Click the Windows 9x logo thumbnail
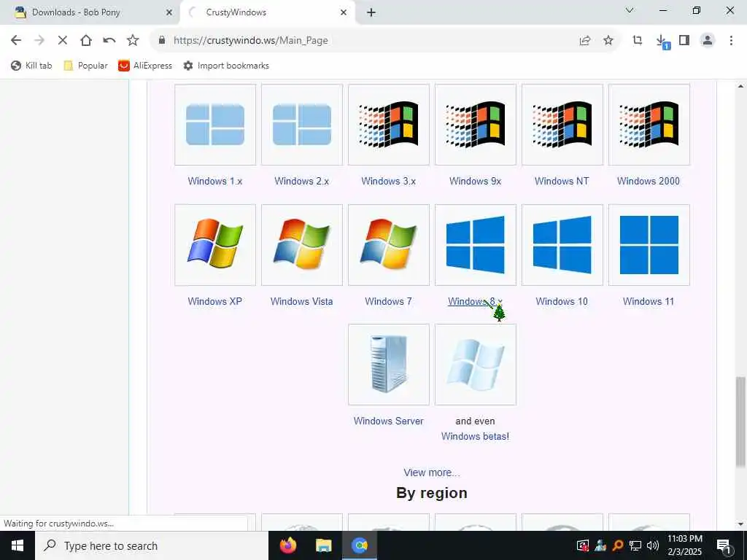 [476, 125]
